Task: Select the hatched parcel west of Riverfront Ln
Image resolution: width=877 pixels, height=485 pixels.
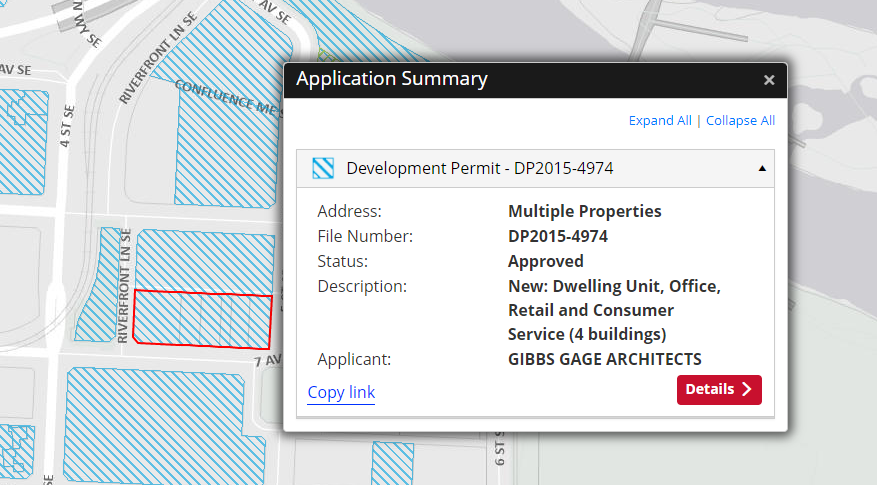Action: point(98,285)
